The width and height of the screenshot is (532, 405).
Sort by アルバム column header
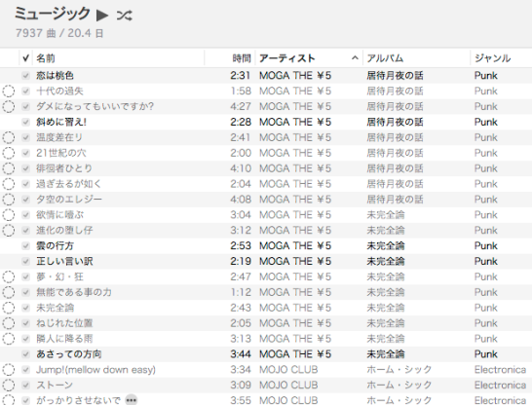[x=385, y=58]
